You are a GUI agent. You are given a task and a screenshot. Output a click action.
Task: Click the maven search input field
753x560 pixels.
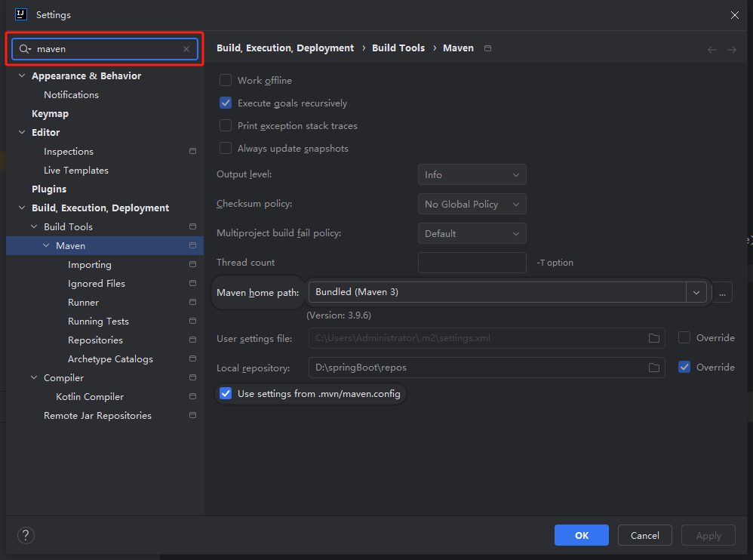pos(105,49)
